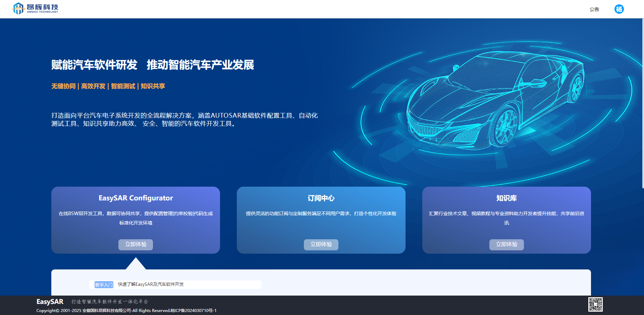Click the Anghui Technology logo
The width and height of the screenshot is (644, 315).
point(35,8)
